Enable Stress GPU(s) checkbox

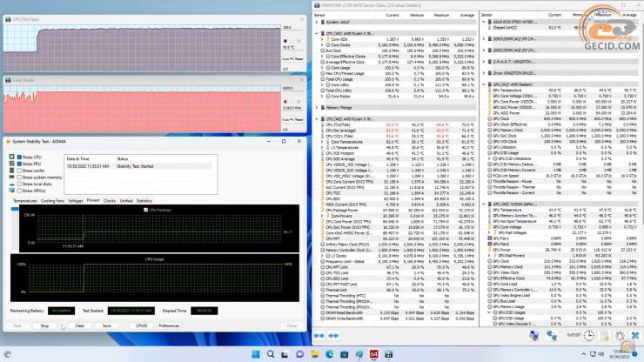(19, 191)
